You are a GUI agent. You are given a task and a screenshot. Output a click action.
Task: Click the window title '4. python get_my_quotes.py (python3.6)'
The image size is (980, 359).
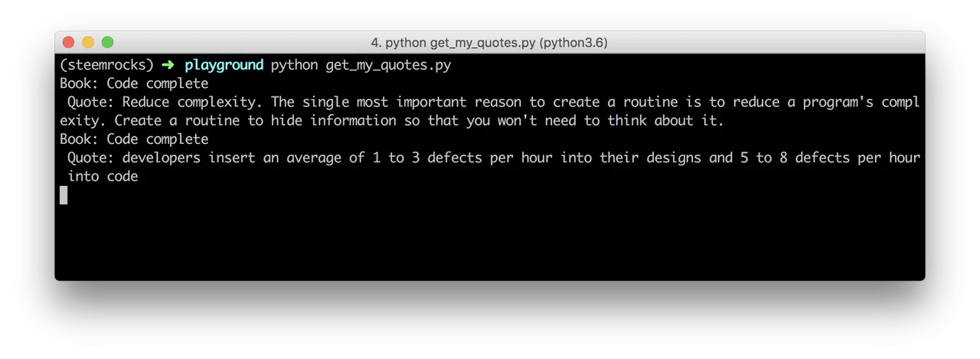(x=489, y=43)
